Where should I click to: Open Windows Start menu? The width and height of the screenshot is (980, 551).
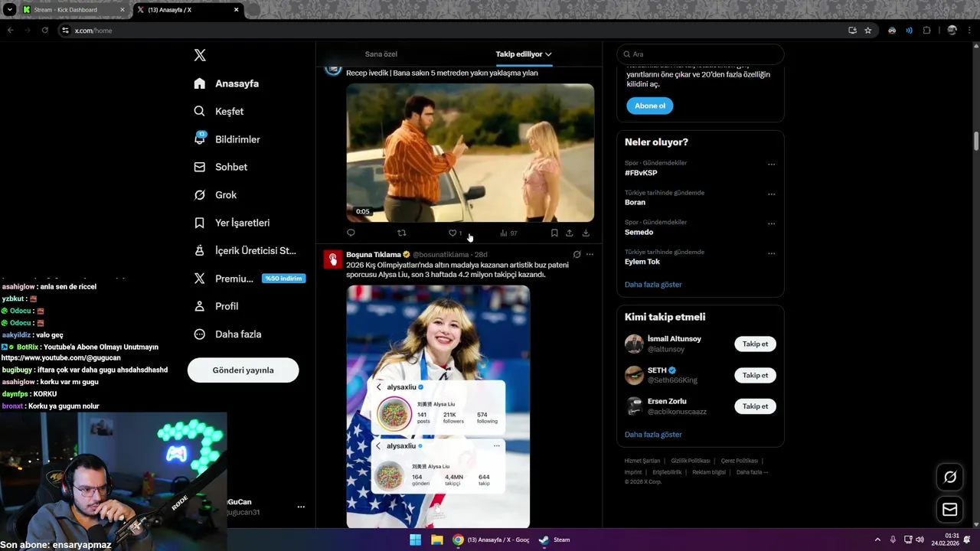point(415,540)
